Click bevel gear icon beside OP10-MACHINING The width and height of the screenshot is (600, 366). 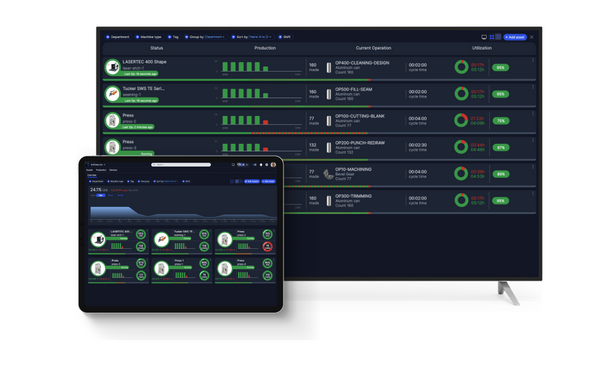point(328,174)
